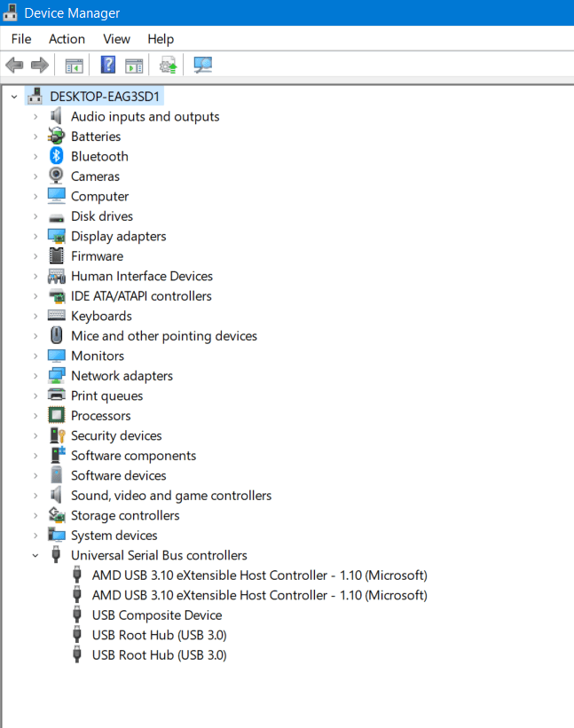Expand the Network adapters category
The height and width of the screenshot is (728, 574).
click(35, 376)
